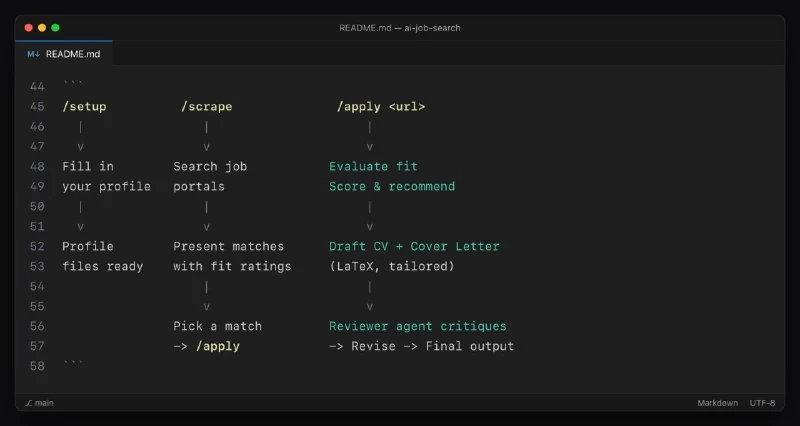Change the Markdown language mode
The width and height of the screenshot is (800, 426).
pyautogui.click(x=717, y=403)
